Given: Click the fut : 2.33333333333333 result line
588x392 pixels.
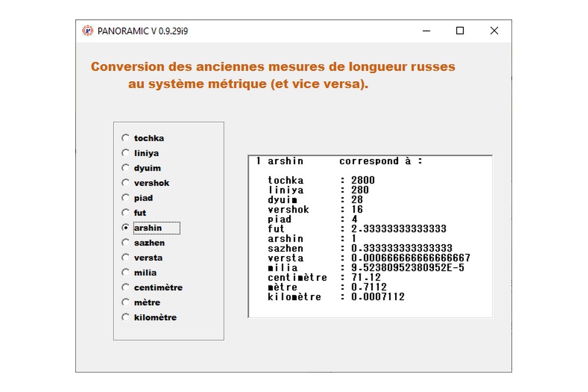Looking at the screenshot, I should 357,229.
